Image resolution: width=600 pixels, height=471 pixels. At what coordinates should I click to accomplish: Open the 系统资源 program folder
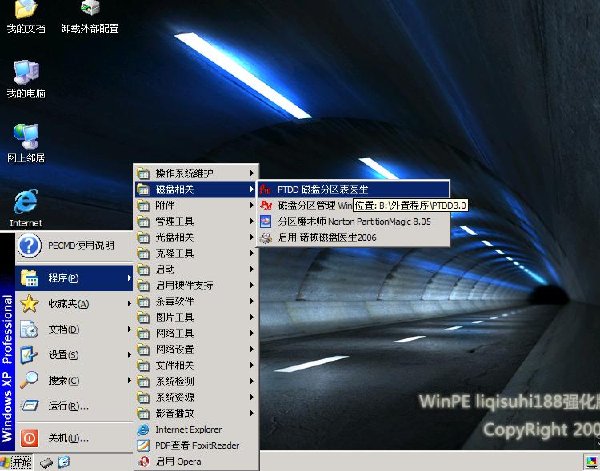(196, 398)
